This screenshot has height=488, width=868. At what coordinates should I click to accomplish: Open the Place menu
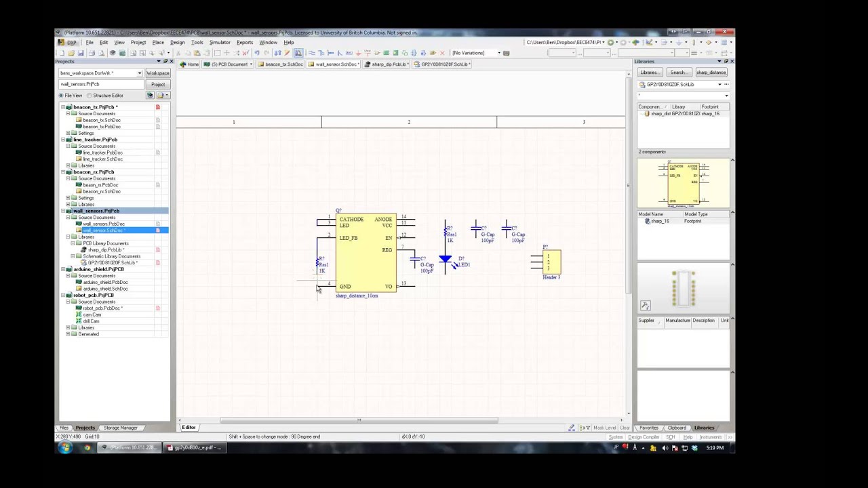(158, 43)
